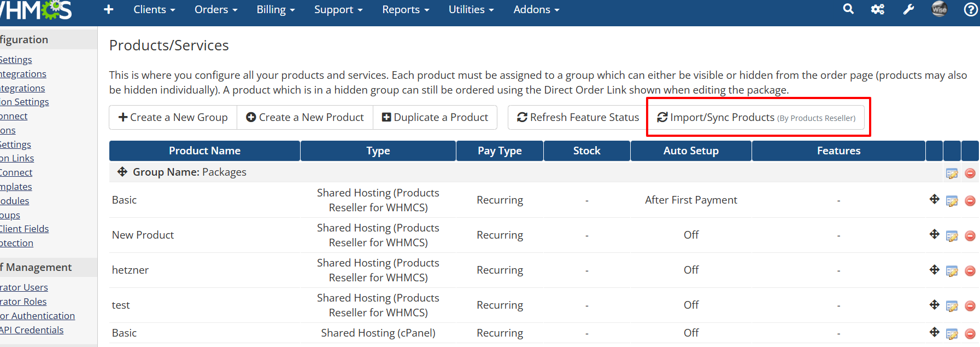980x347 pixels.
Task: Open the Client Fields sidebar link
Action: [25, 229]
